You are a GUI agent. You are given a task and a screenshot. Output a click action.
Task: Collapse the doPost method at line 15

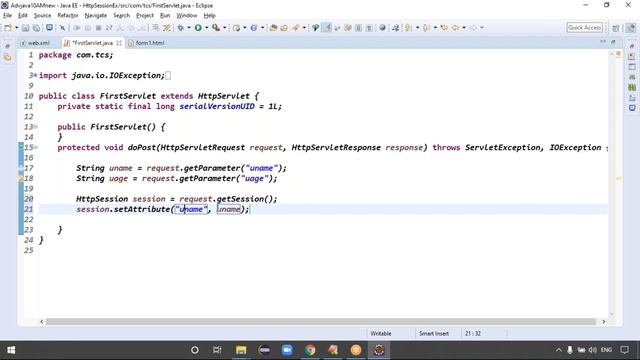(36, 147)
